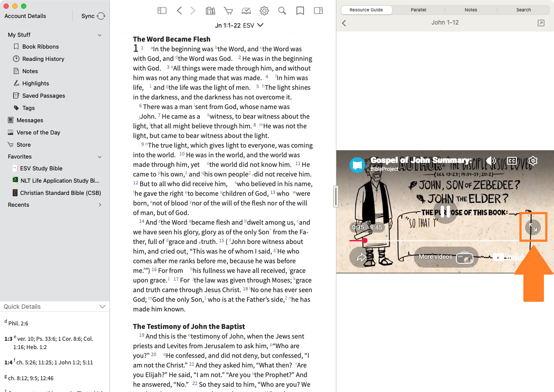Image resolution: width=554 pixels, height=392 pixels.
Task: Expand the Recents section
Action: tap(99, 205)
